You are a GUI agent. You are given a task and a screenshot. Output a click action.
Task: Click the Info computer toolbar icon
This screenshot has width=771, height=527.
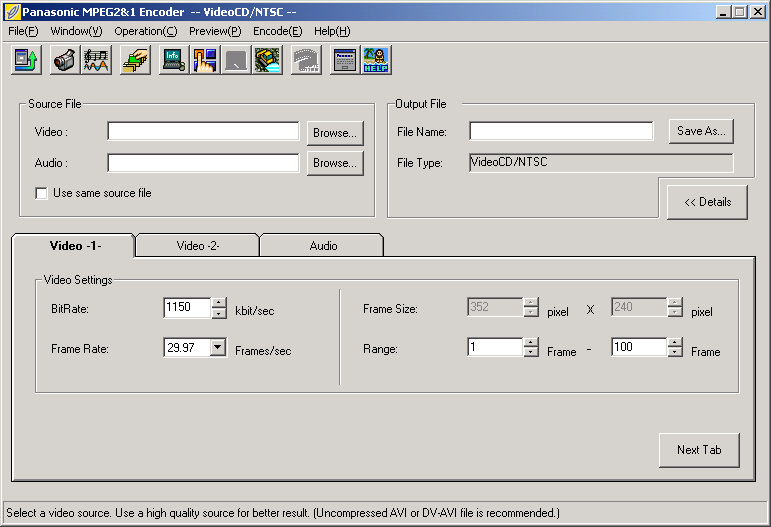click(174, 60)
